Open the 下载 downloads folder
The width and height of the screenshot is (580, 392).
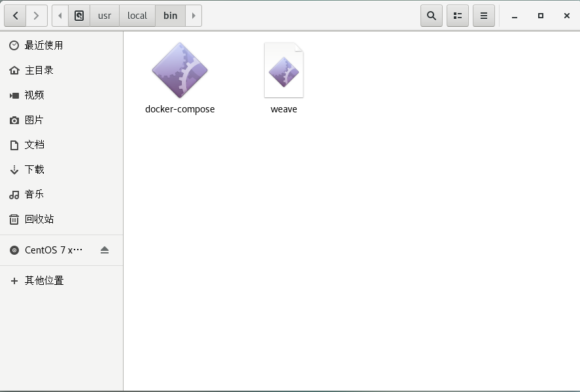click(61, 170)
